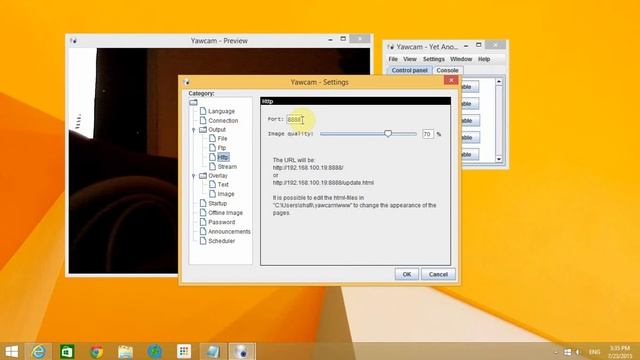Open the Announcements category

229,231
